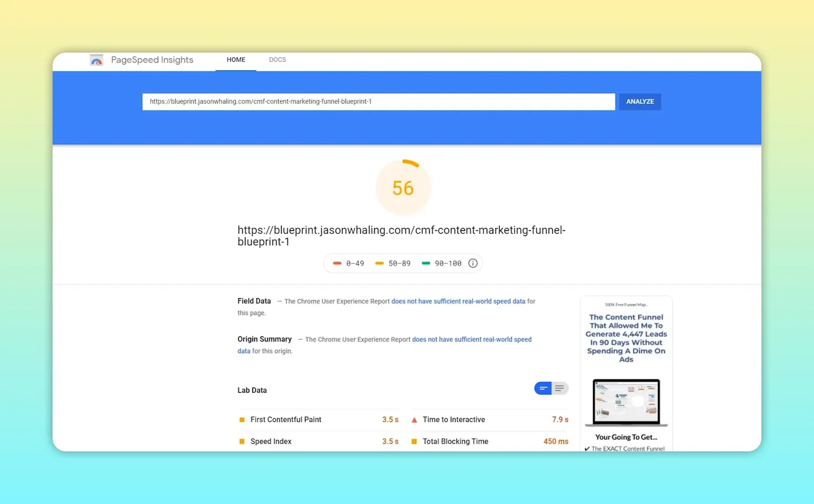The height and width of the screenshot is (504, 814).
Task: Select the First Contentful Paint metric label
Action: point(286,420)
